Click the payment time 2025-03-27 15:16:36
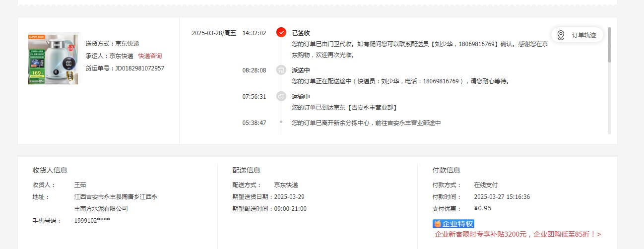 coord(502,197)
